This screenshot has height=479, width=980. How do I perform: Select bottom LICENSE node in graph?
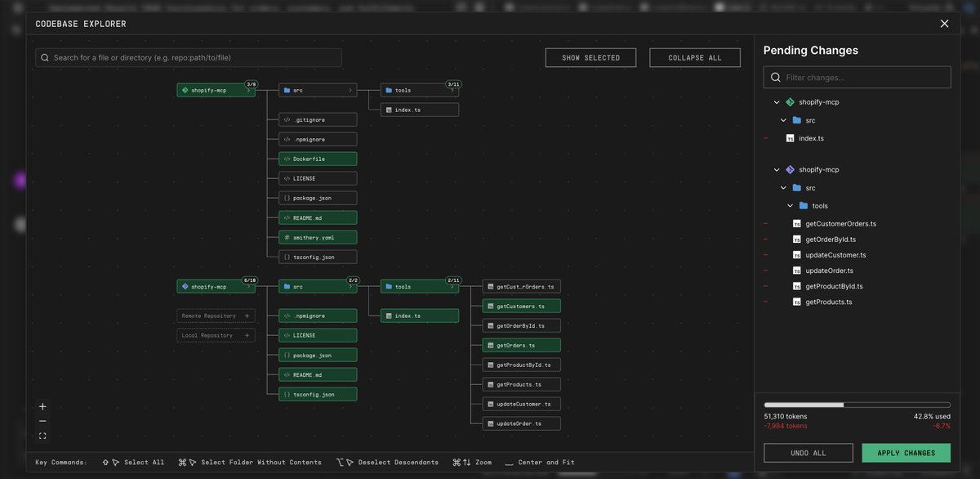coord(318,335)
